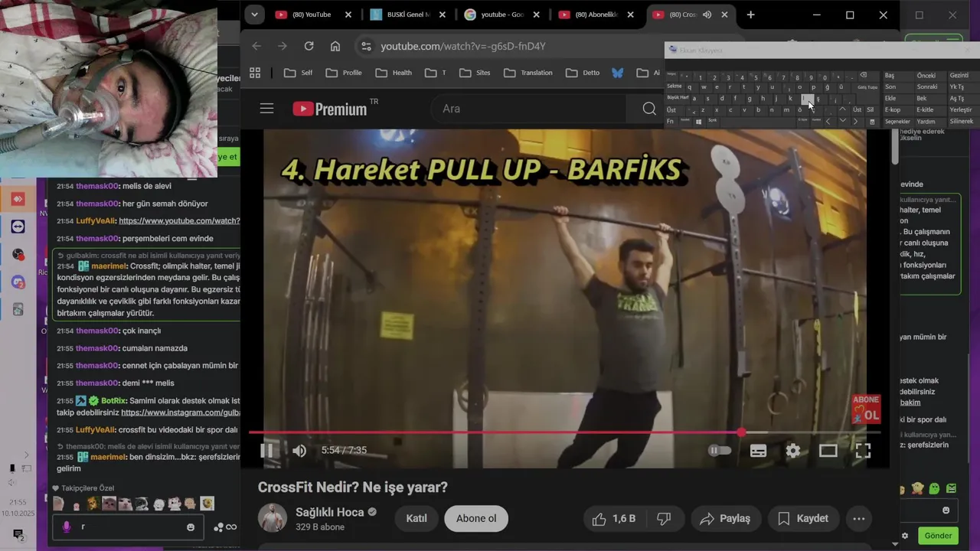Open the 'Sites' bookmark folder
Image resolution: width=980 pixels, height=551 pixels.
click(x=475, y=73)
